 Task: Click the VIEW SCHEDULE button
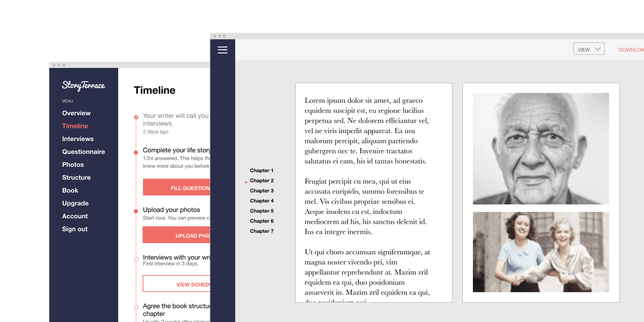click(176, 284)
